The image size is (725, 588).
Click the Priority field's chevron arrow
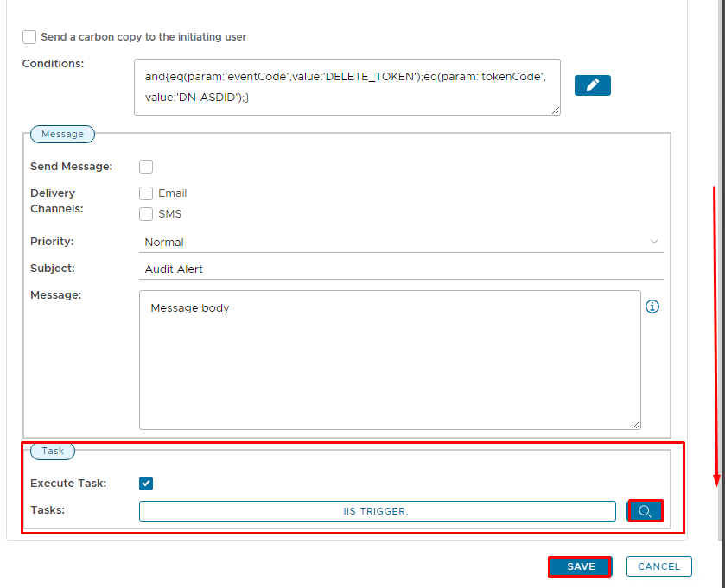(x=654, y=242)
